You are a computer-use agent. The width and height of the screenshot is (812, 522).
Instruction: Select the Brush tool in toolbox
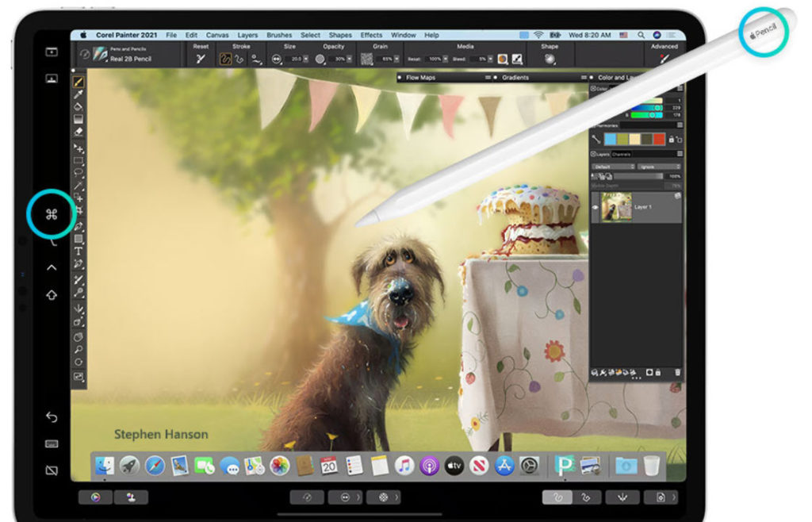(x=79, y=82)
